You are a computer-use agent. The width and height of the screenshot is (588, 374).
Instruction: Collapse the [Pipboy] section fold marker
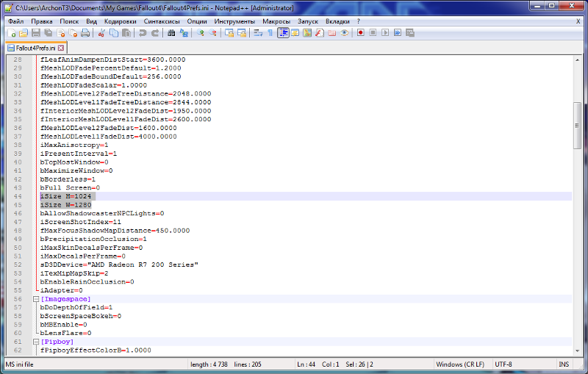[x=36, y=342]
